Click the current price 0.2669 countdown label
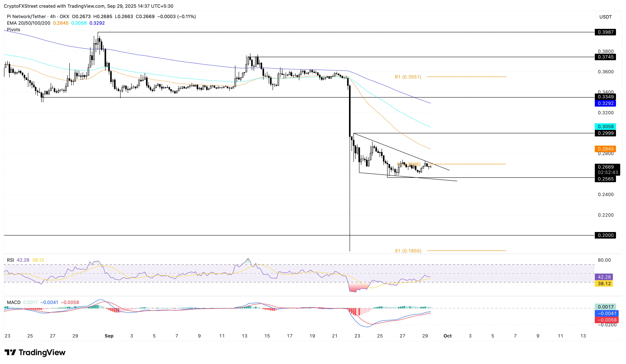 coord(607,170)
